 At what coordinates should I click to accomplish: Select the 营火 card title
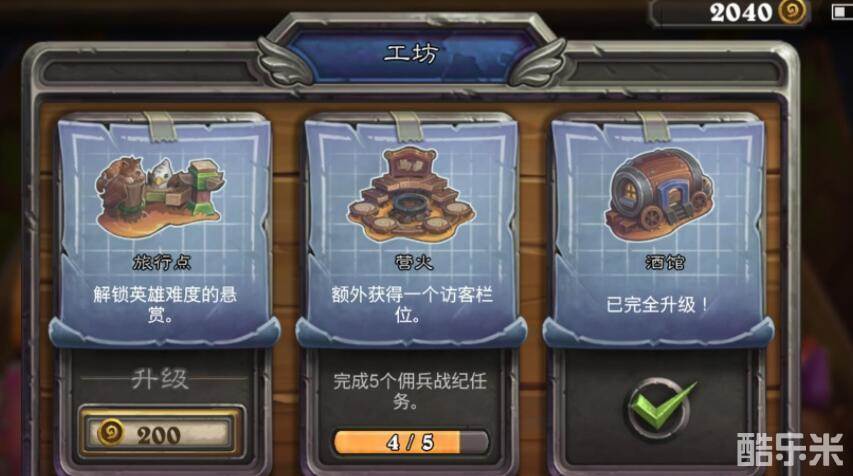pyautogui.click(x=413, y=262)
